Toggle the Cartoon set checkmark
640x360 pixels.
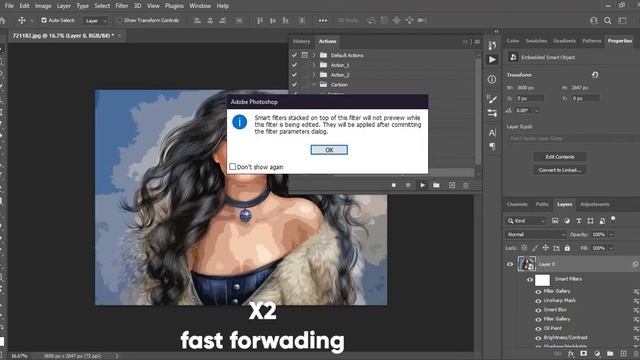294,84
